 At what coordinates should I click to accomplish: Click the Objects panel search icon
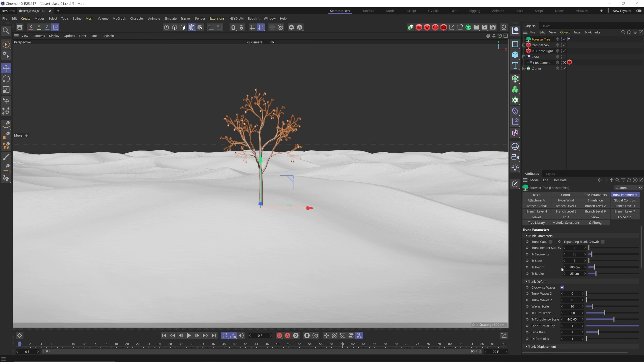[623, 32]
